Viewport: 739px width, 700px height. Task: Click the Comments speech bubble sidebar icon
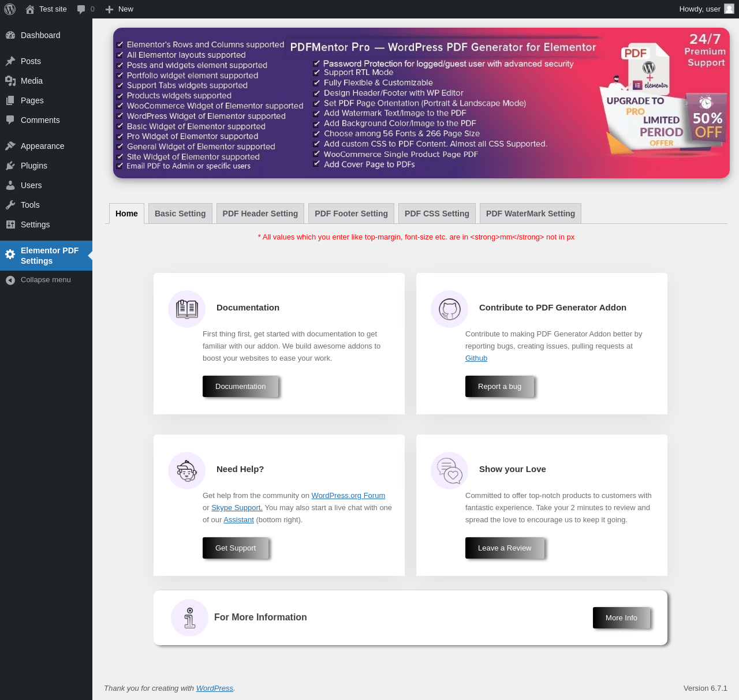10,120
